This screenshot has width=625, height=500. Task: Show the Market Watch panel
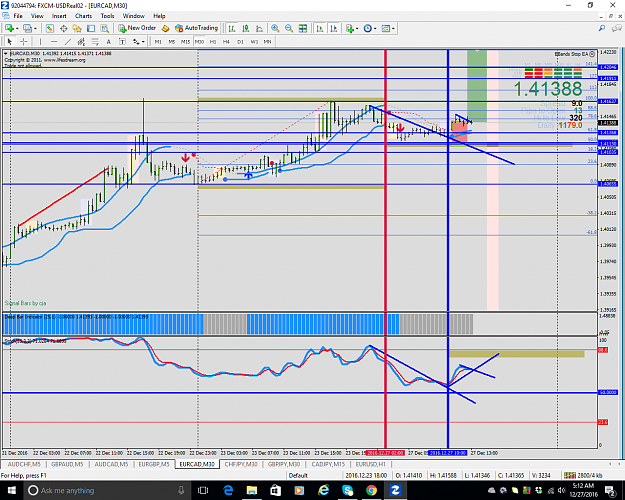(x=49, y=28)
